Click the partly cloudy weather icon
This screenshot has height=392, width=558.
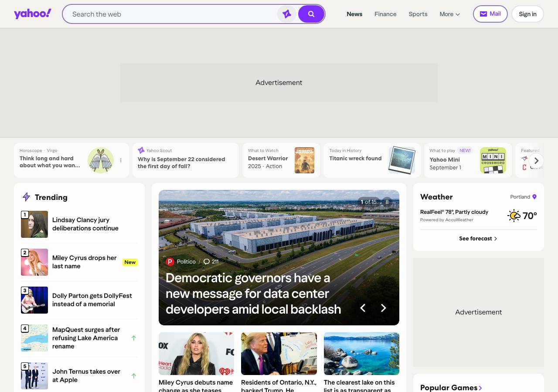click(x=514, y=216)
